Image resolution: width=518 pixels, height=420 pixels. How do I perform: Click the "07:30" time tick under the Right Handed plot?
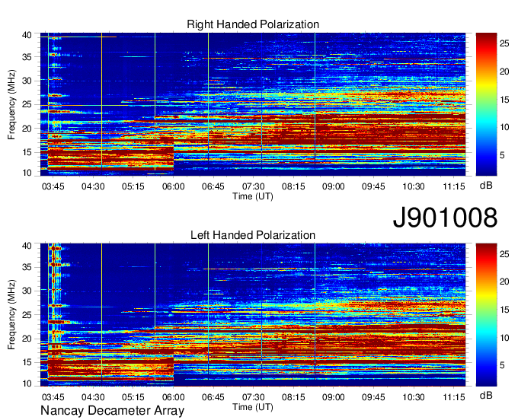[254, 186]
